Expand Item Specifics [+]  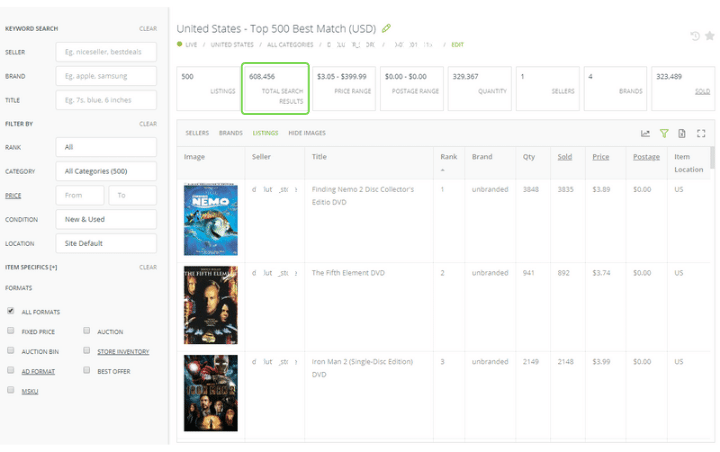[31, 267]
